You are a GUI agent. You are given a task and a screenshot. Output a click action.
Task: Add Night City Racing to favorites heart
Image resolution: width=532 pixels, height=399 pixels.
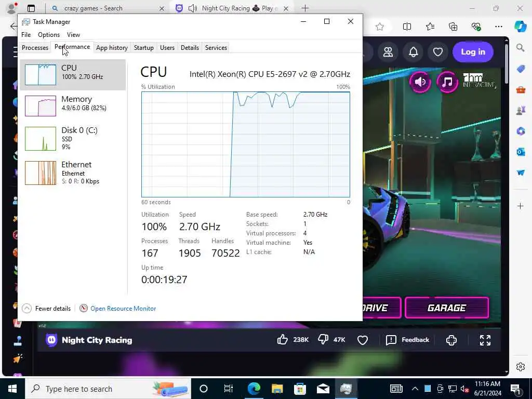click(x=362, y=340)
